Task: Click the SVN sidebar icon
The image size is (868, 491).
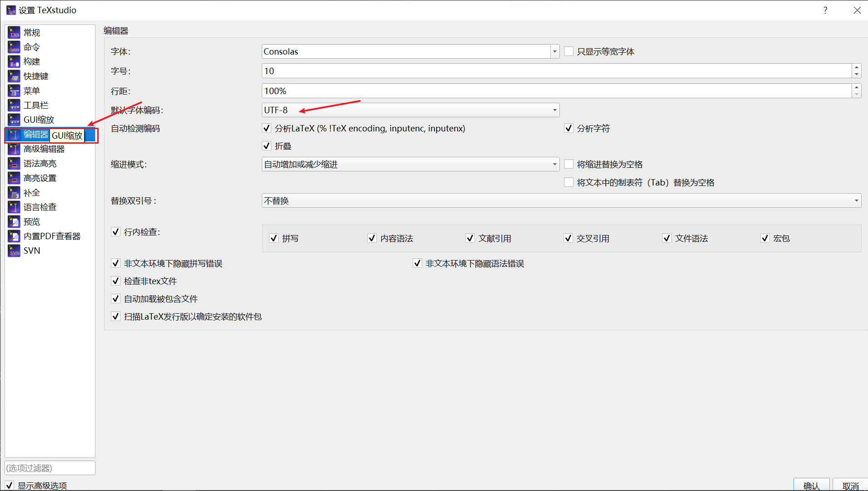Action: (14, 251)
